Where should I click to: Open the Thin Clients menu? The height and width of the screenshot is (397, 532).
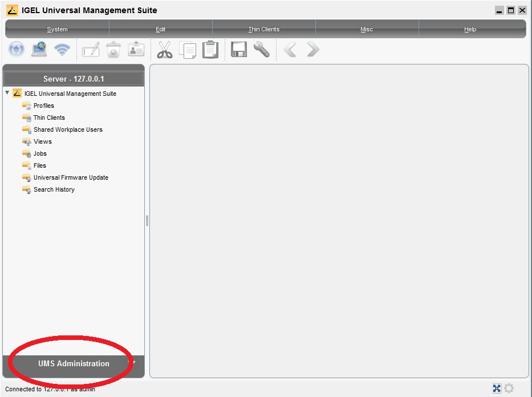[264, 29]
